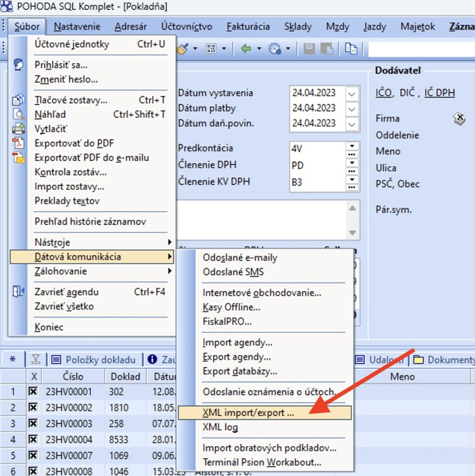
Task: Click the IČO link in Dodávateľ
Action: pos(384,93)
